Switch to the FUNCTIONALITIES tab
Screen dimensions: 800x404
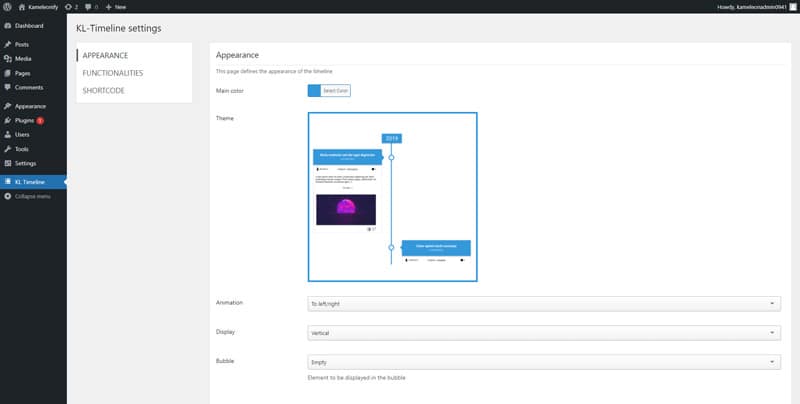pyautogui.click(x=112, y=73)
